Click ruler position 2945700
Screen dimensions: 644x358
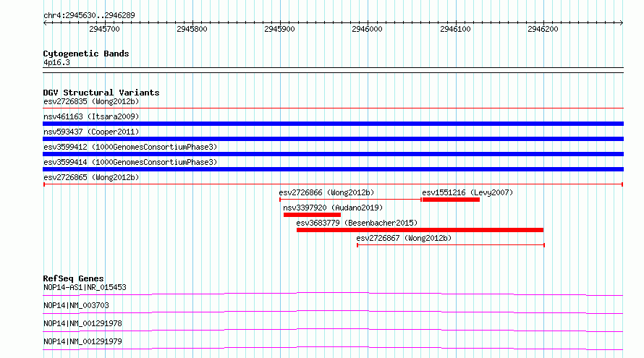(104, 29)
